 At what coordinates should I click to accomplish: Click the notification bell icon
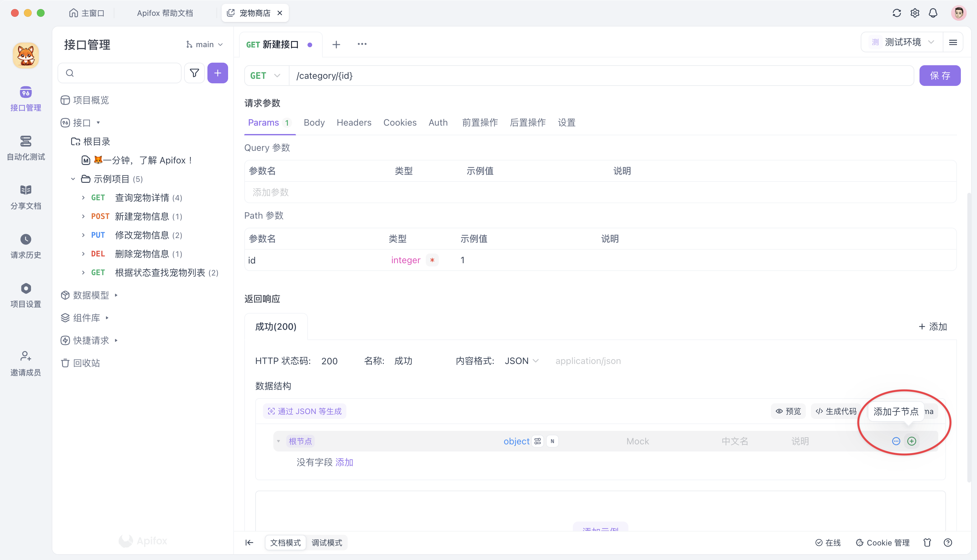pyautogui.click(x=933, y=13)
